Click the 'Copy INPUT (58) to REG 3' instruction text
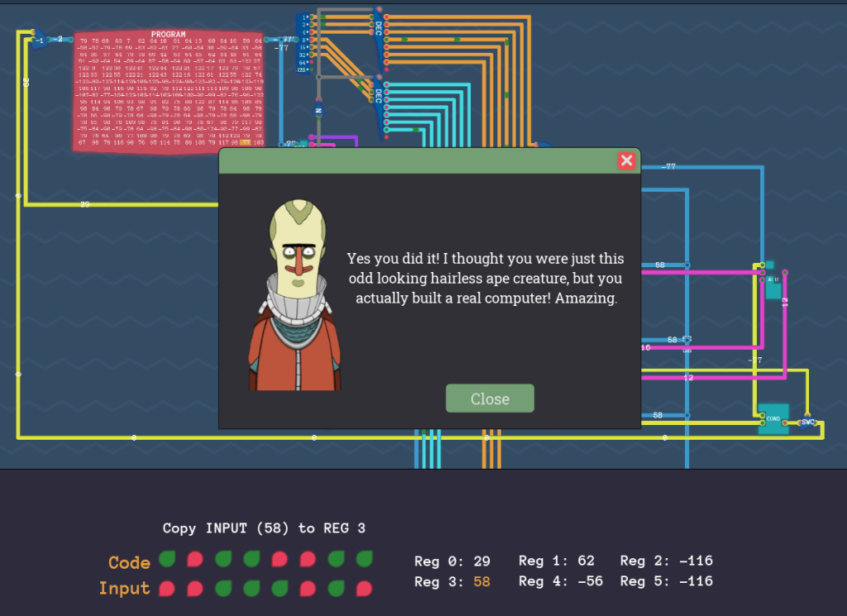 (x=264, y=528)
